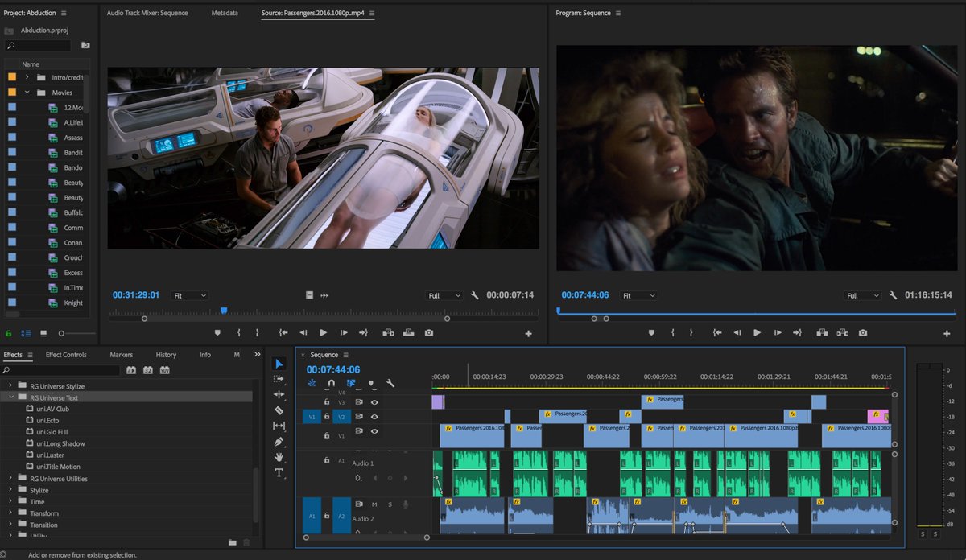Select the uni.Long Shadow effect
The height and width of the screenshot is (560, 966).
click(x=60, y=443)
